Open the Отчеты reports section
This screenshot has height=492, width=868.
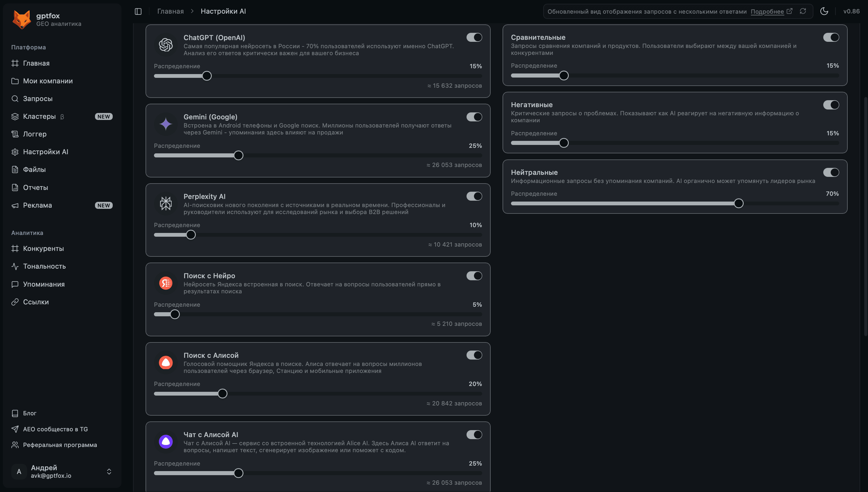coord(35,187)
